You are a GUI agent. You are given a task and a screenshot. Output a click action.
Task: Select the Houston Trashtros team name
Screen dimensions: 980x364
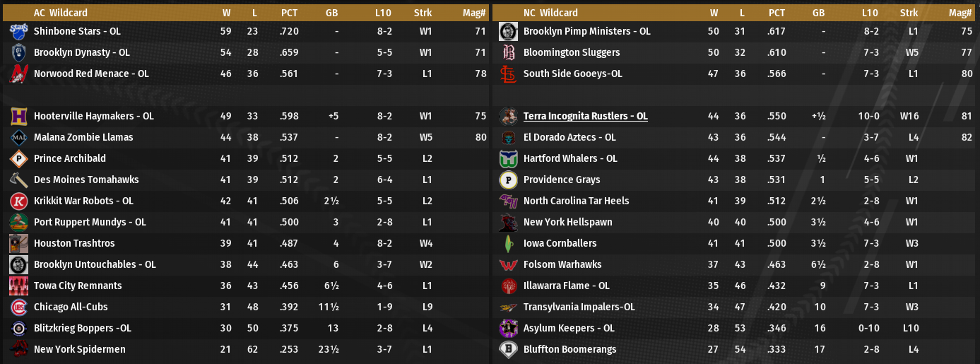pyautogui.click(x=74, y=243)
